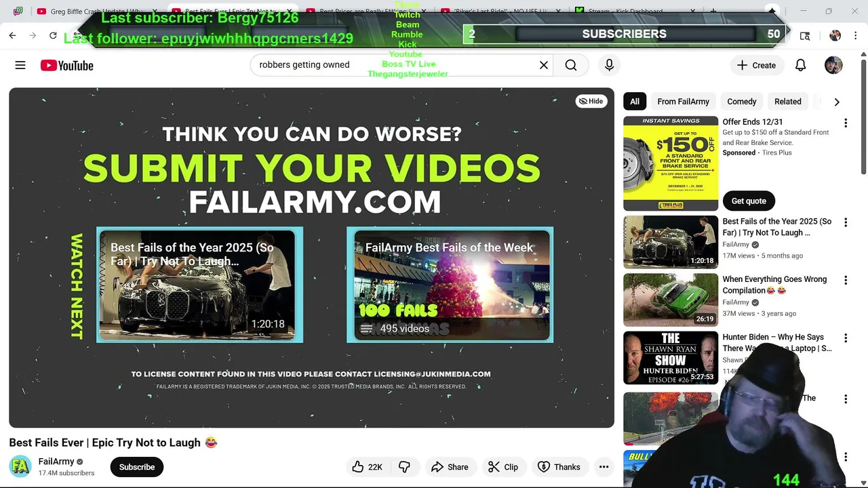Subscribe to FailArmy
This screenshot has height=488, width=868.
pos(137,467)
